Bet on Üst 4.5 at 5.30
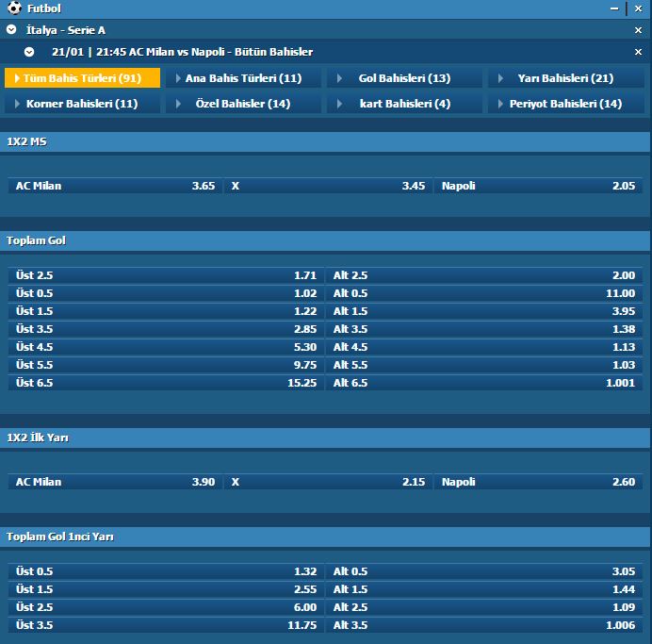Viewport: 652px width, 644px height. click(x=166, y=347)
